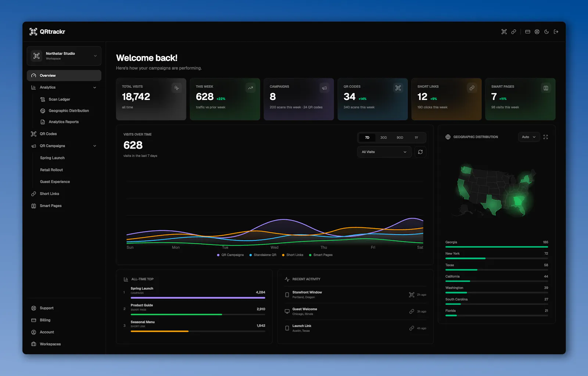Click the QRtrackr logo
Image resolution: width=588 pixels, height=376 pixels.
[x=47, y=32]
